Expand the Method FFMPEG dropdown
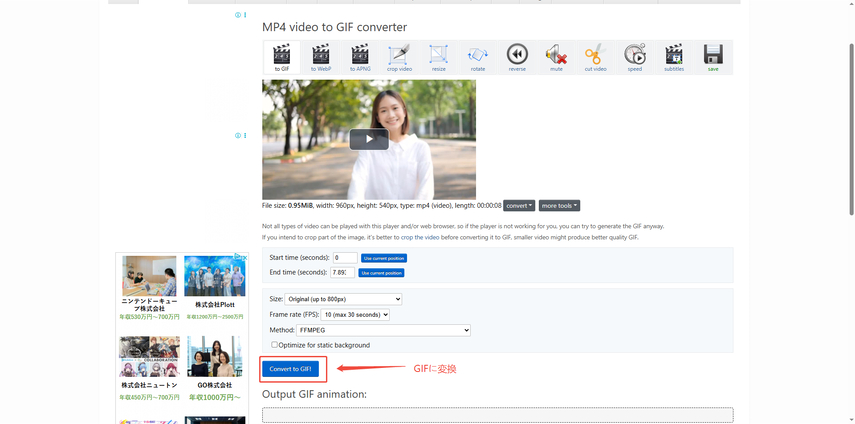 [x=383, y=330]
